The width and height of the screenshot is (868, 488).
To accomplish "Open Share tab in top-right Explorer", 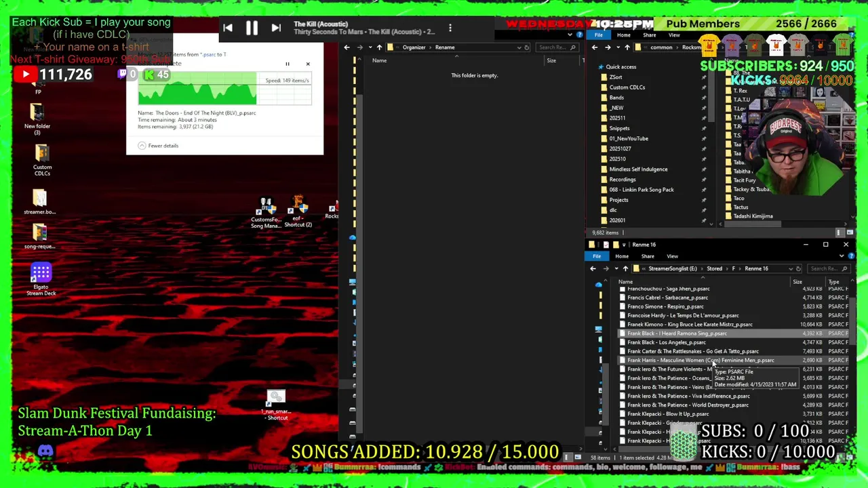I will coord(649,35).
